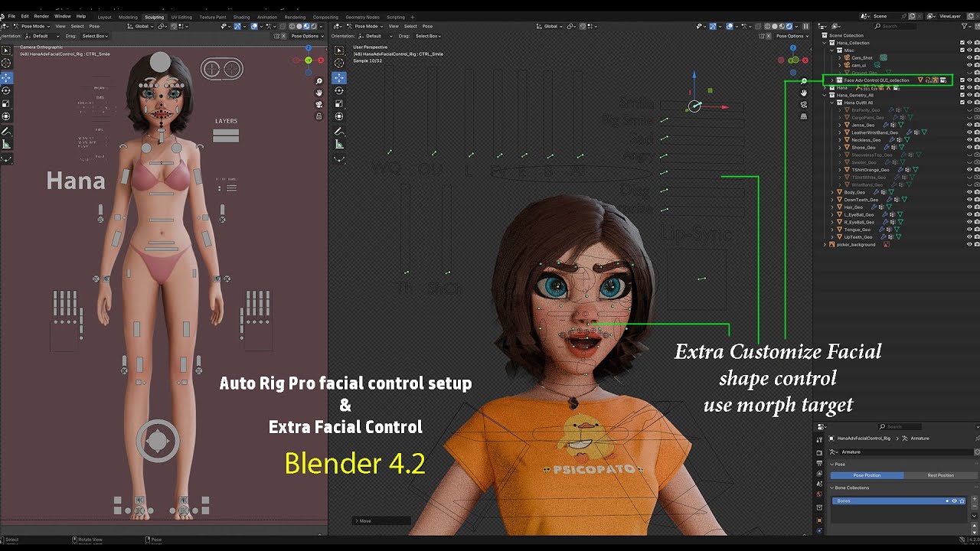This screenshot has width=980, height=551.
Task: Select the Transform tool in left viewport
Action: coord(6,116)
